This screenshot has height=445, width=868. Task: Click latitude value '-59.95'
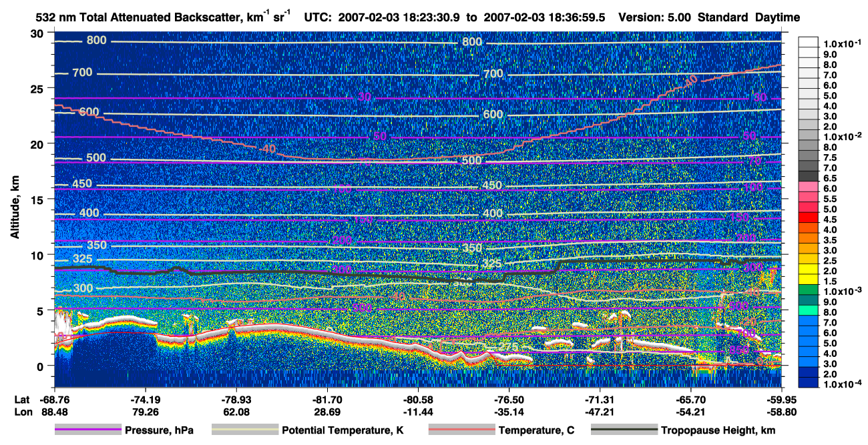pos(781,400)
